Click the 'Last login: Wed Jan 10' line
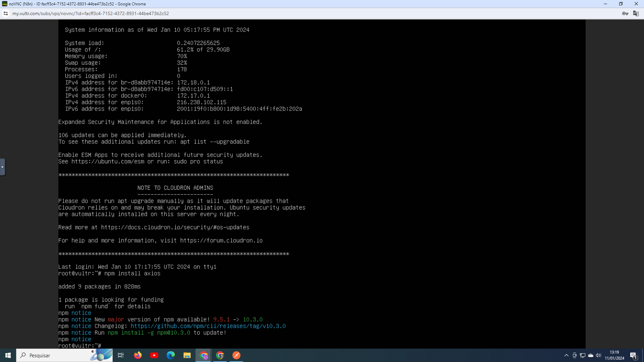Image resolution: width=644 pixels, height=362 pixels. (138, 267)
